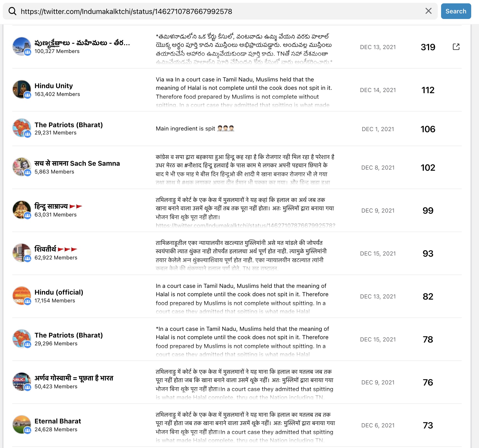
Task: Click the Hindu Unity group avatar
Action: coord(22,90)
